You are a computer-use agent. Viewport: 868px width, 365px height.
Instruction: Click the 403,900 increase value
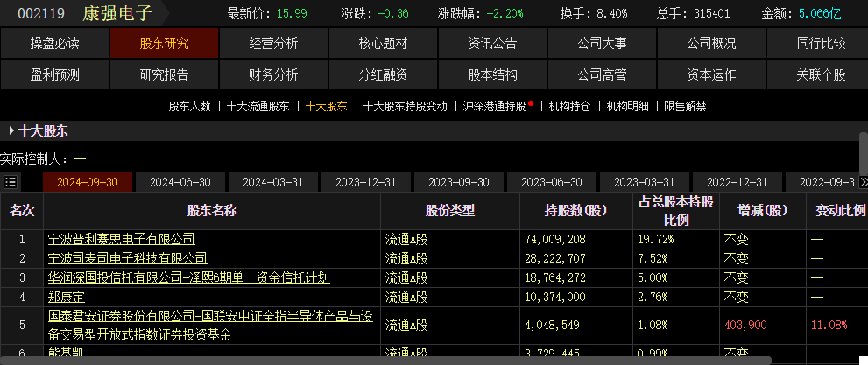tap(745, 326)
